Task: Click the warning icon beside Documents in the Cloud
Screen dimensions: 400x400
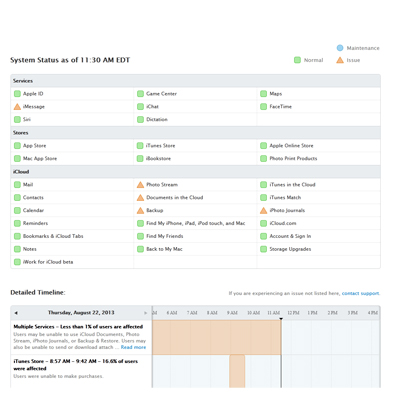Action: click(140, 197)
